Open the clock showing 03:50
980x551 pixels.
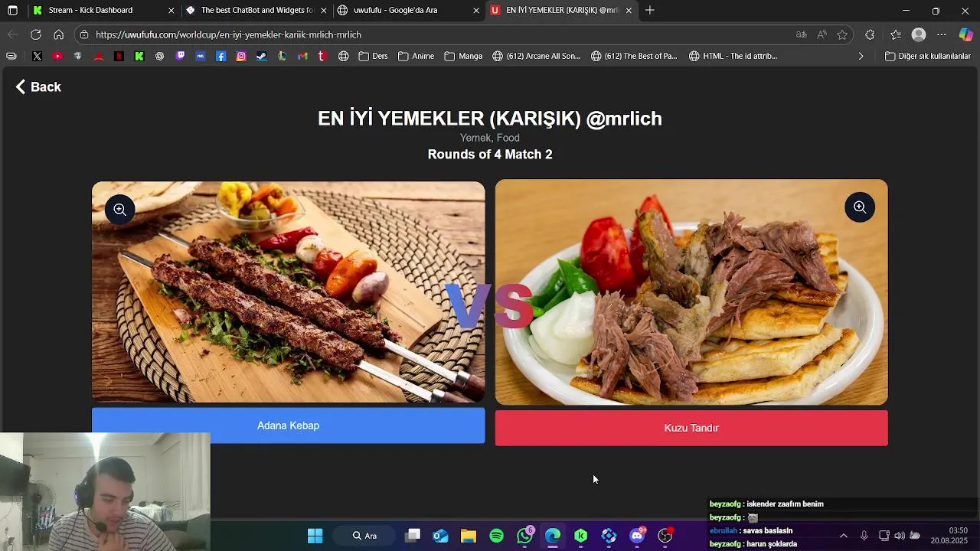pos(949,536)
